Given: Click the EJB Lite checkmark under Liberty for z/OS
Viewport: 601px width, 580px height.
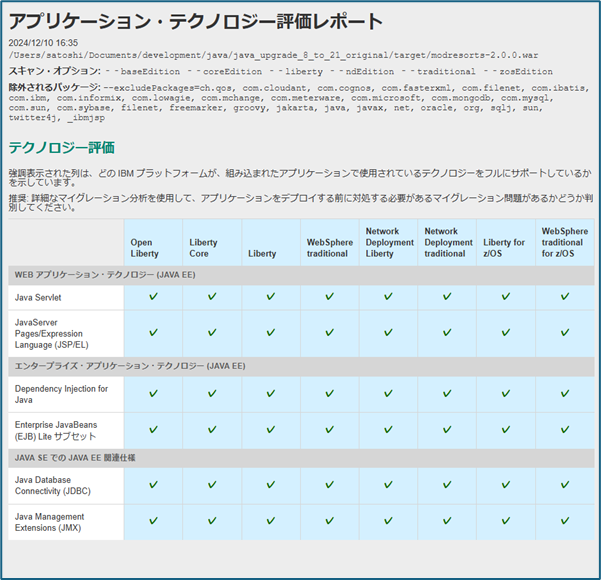Looking at the screenshot, I should [x=506, y=430].
